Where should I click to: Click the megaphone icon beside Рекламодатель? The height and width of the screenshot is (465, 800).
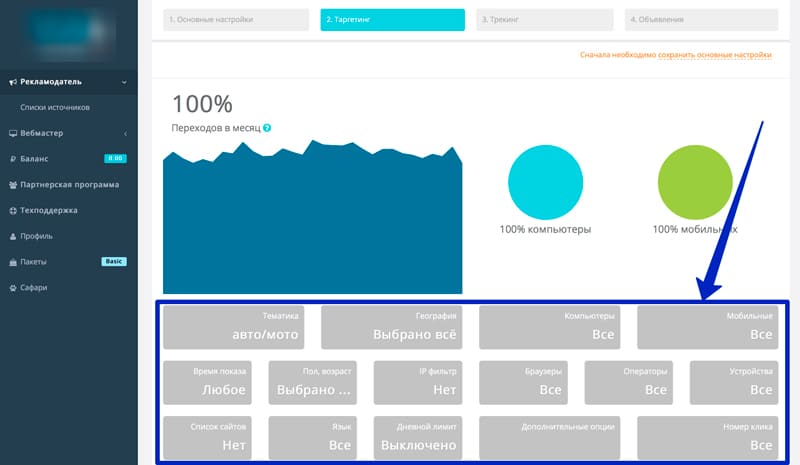pyautogui.click(x=12, y=82)
